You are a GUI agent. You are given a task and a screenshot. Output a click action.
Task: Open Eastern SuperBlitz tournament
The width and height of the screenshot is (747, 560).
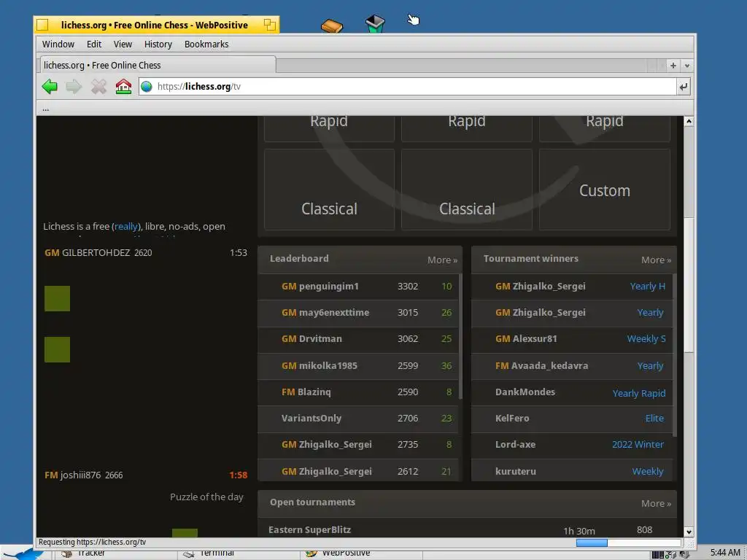[x=309, y=529]
